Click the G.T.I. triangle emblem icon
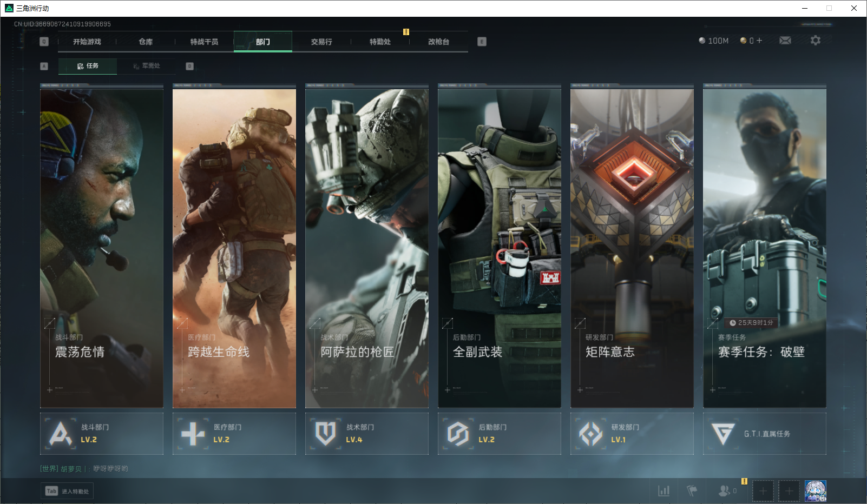 tap(723, 434)
